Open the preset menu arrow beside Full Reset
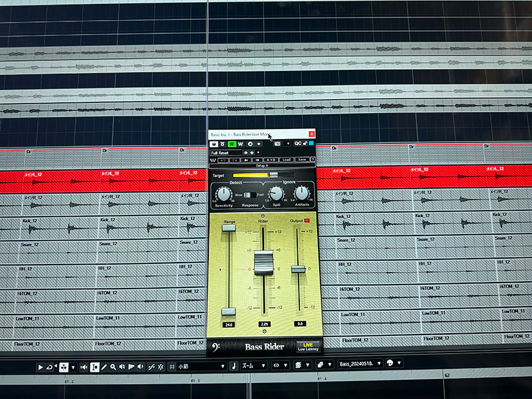 [258, 153]
